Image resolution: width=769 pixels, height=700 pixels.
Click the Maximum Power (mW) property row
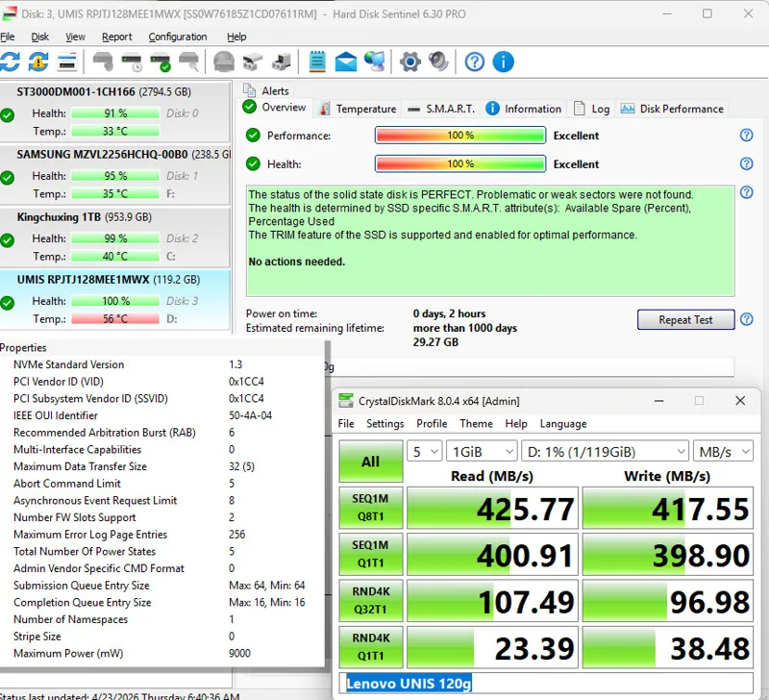pyautogui.click(x=161, y=654)
